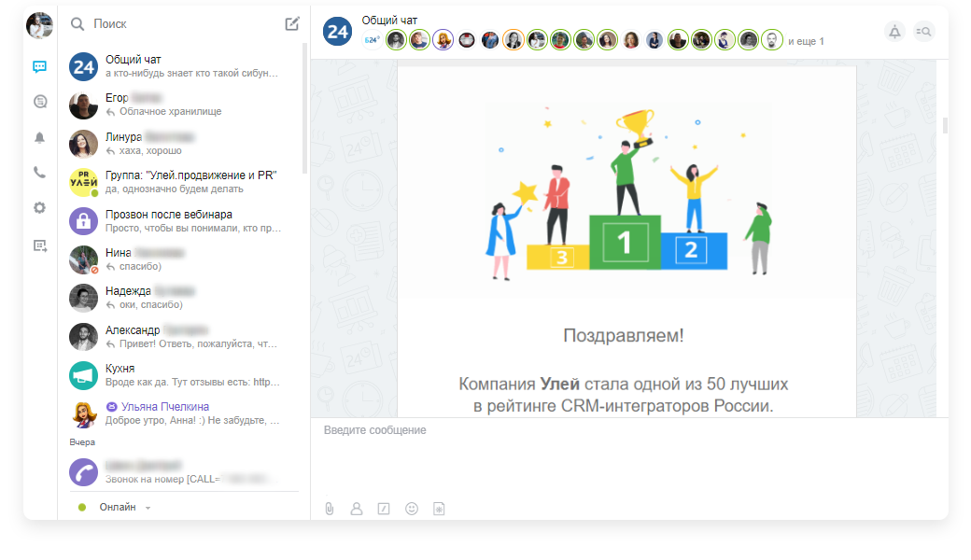The height and width of the screenshot is (560, 971).
Task: Click the apps icon right of the smiley
Action: 439,509
